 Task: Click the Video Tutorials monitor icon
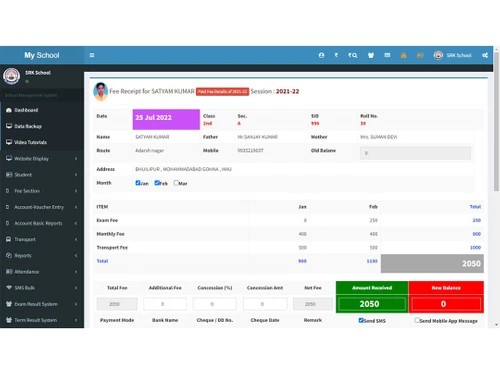pos(9,142)
